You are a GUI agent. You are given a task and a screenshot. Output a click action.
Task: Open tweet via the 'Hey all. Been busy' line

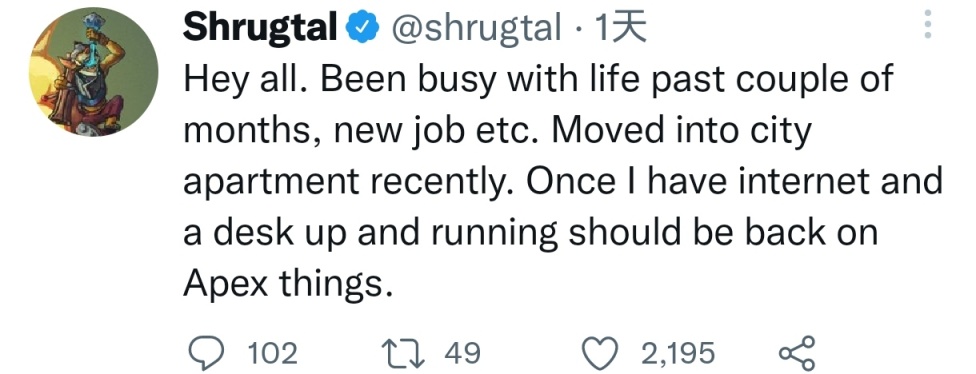point(538,81)
